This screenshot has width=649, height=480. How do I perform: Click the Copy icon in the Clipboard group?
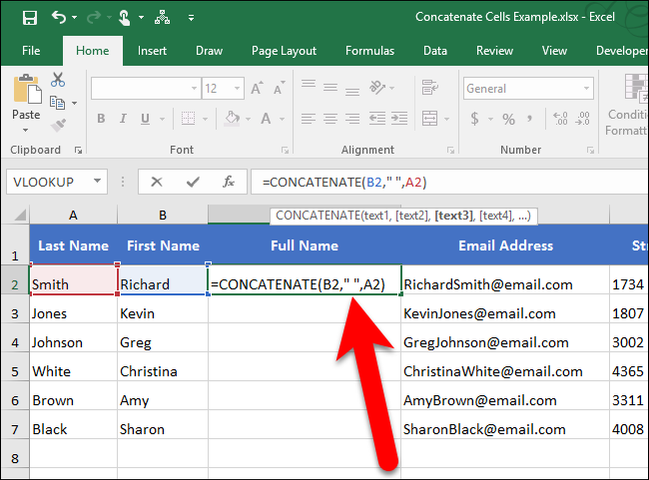[x=57, y=103]
